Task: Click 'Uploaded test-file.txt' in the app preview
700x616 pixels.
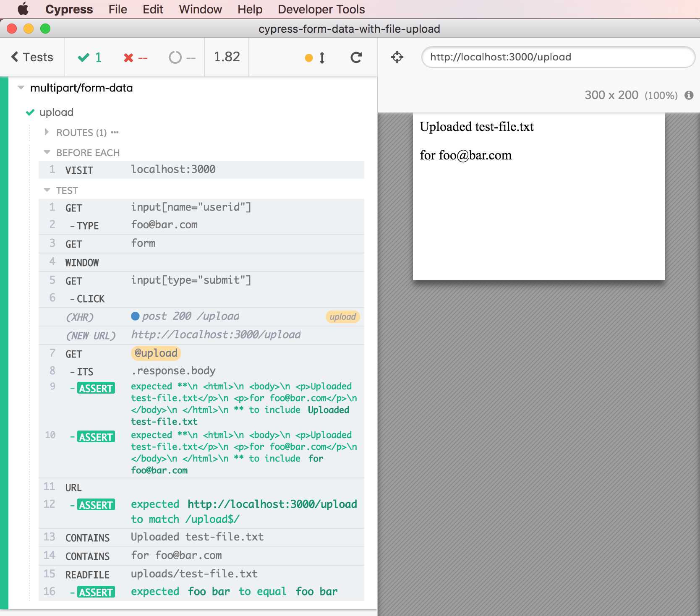Action: point(477,127)
